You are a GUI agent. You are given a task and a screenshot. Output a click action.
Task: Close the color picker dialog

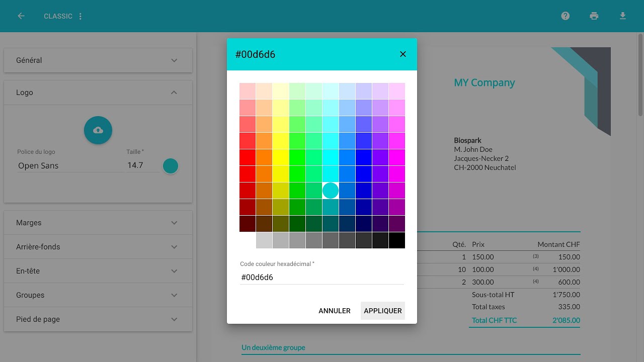tap(403, 54)
